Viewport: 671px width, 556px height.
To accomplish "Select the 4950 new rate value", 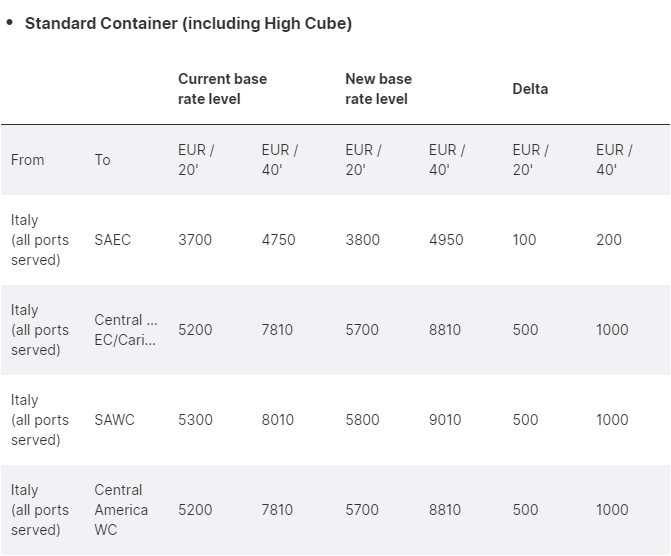I will click(x=445, y=240).
